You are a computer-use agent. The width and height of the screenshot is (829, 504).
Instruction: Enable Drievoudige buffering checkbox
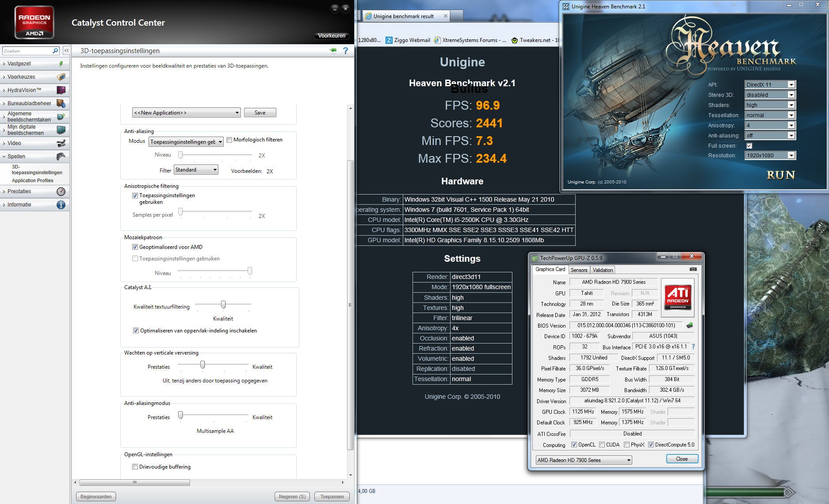pos(135,467)
